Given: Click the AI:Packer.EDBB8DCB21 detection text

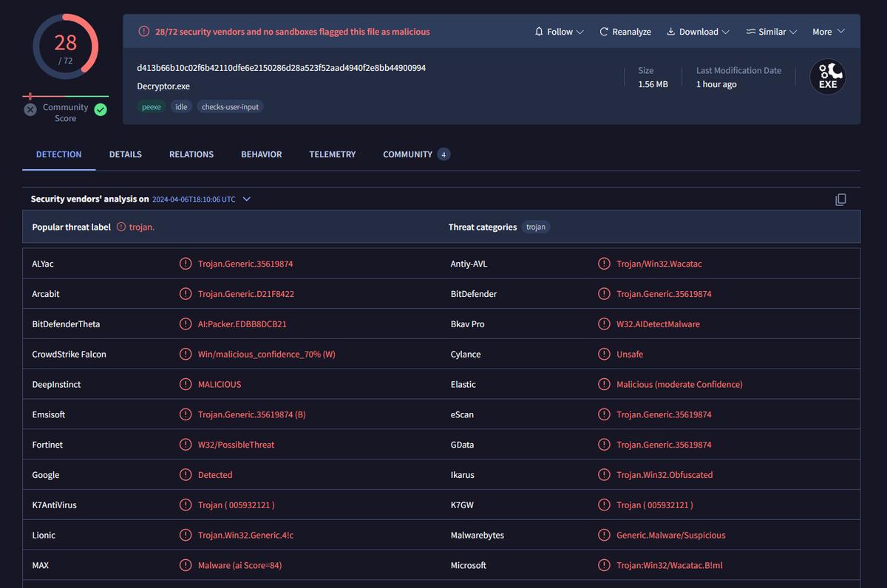Looking at the screenshot, I should (x=242, y=324).
